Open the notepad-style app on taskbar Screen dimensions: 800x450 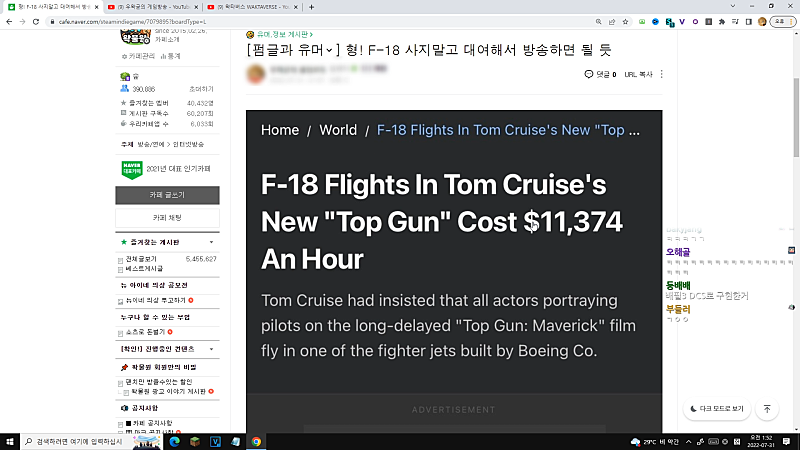click(236, 442)
